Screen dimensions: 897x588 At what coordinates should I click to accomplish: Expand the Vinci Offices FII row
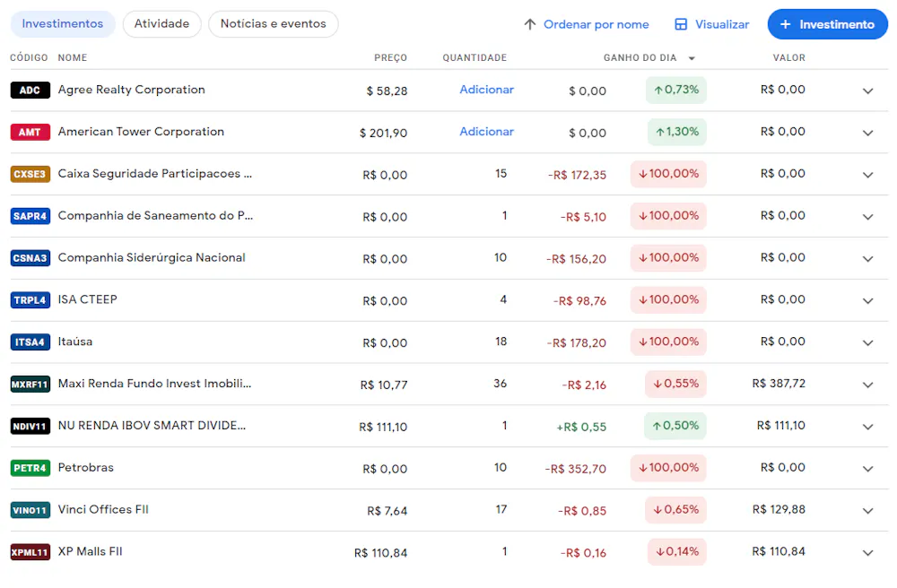pos(867,510)
